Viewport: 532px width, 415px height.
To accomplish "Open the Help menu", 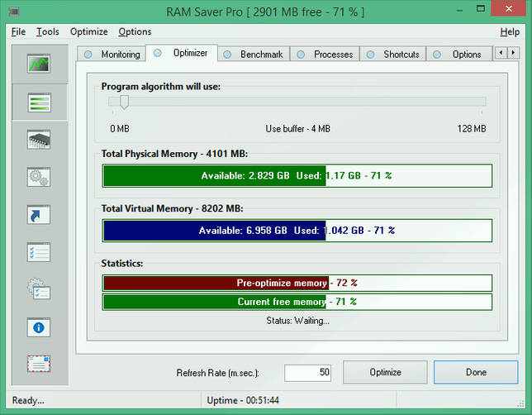I will (510, 31).
